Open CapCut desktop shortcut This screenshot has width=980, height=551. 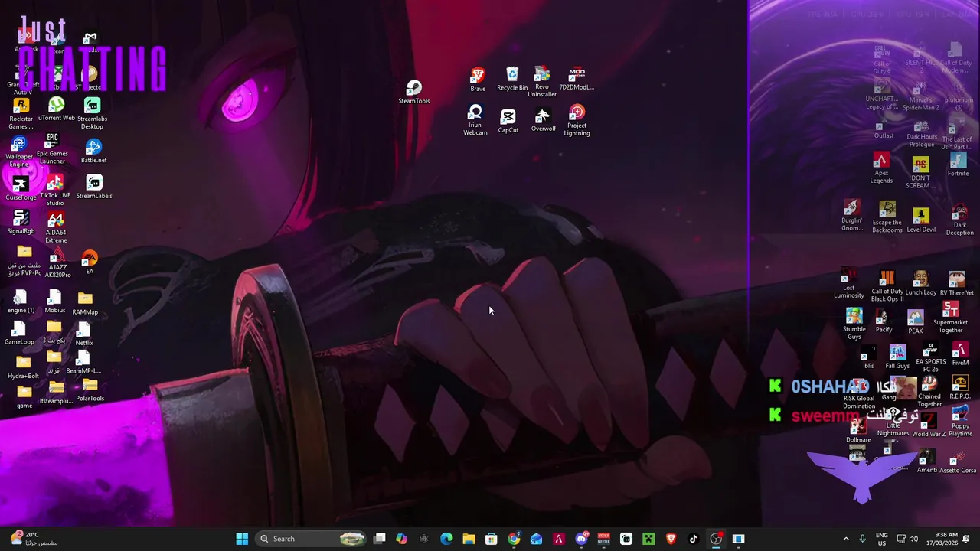[x=508, y=121]
